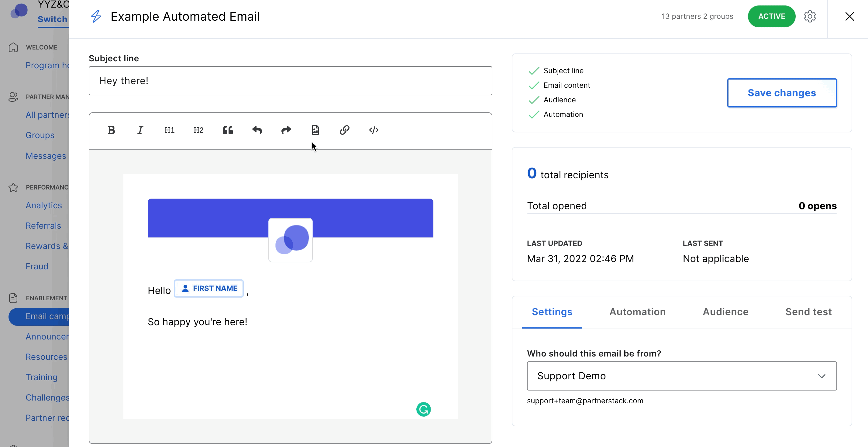
Task: Click the '13 partners 2 groups' text
Action: pyautogui.click(x=697, y=16)
